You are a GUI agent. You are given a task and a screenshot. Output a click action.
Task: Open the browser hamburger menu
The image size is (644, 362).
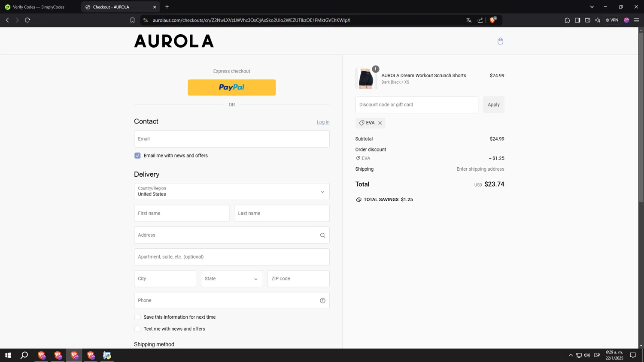(x=637, y=20)
